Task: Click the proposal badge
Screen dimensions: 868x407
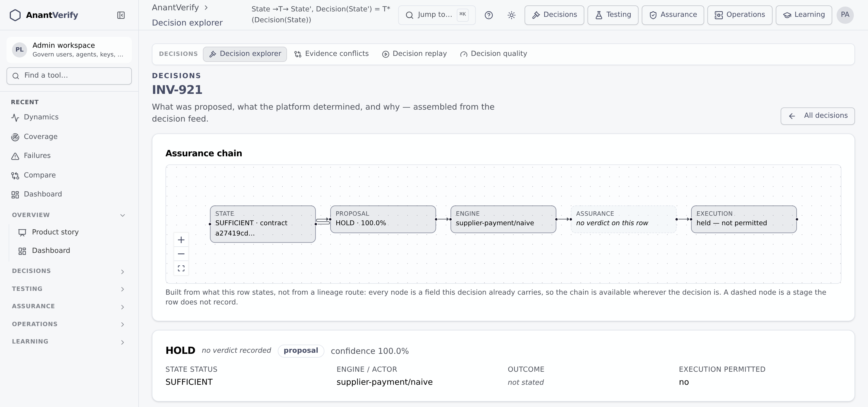Action: (x=301, y=351)
